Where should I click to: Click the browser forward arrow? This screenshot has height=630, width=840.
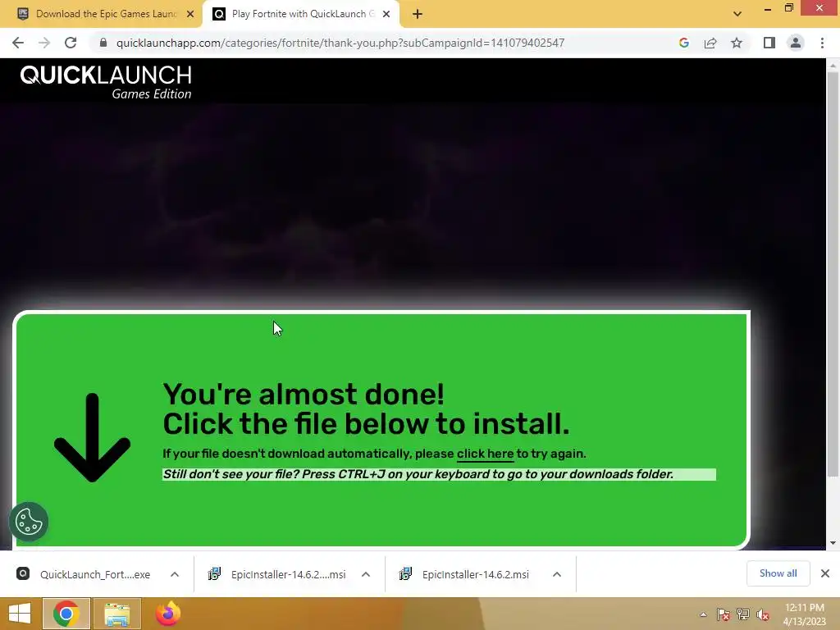click(x=44, y=43)
